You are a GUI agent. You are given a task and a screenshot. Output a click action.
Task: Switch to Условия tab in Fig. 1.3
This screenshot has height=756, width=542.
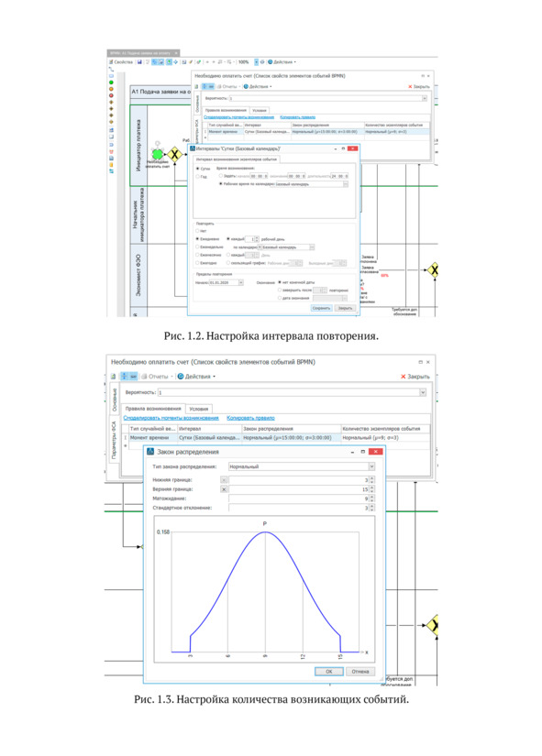(x=198, y=409)
